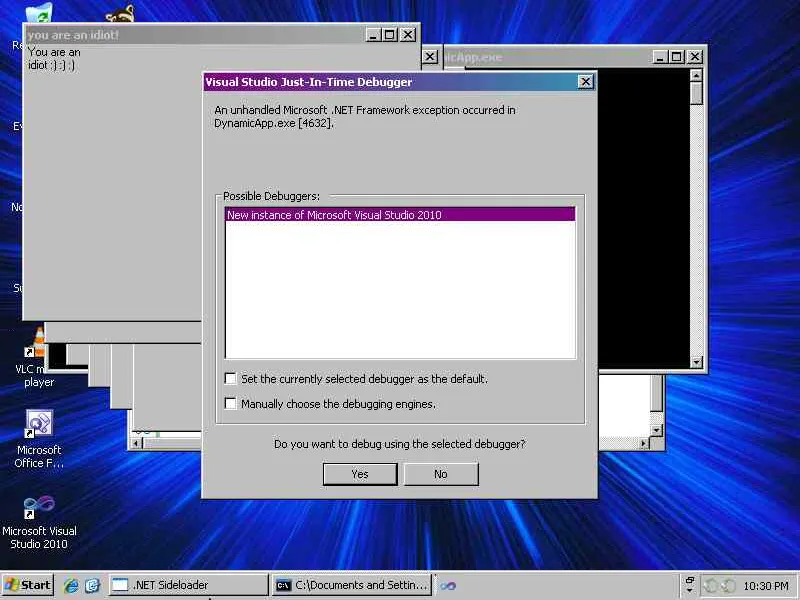800x600 pixels.
Task: Switch to C:\Documents and Settings console task
Action: coord(352,585)
